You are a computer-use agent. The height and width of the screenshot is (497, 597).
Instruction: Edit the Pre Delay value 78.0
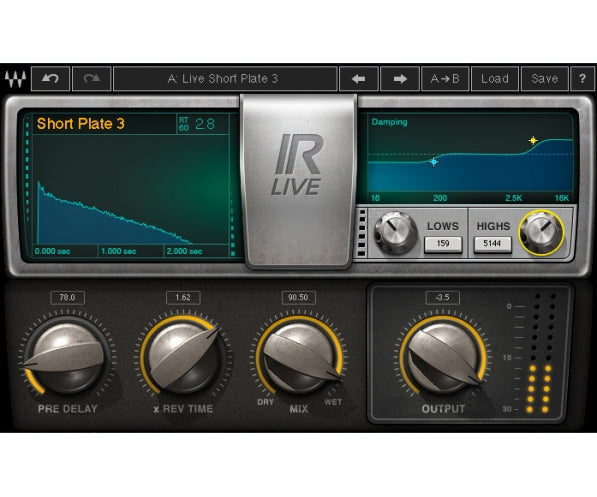point(67,297)
